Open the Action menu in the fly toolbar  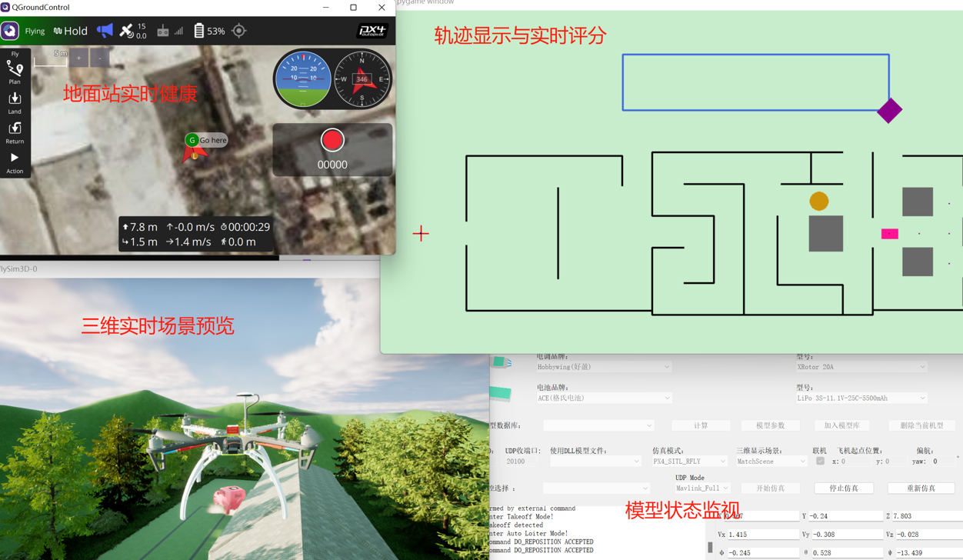(x=15, y=162)
